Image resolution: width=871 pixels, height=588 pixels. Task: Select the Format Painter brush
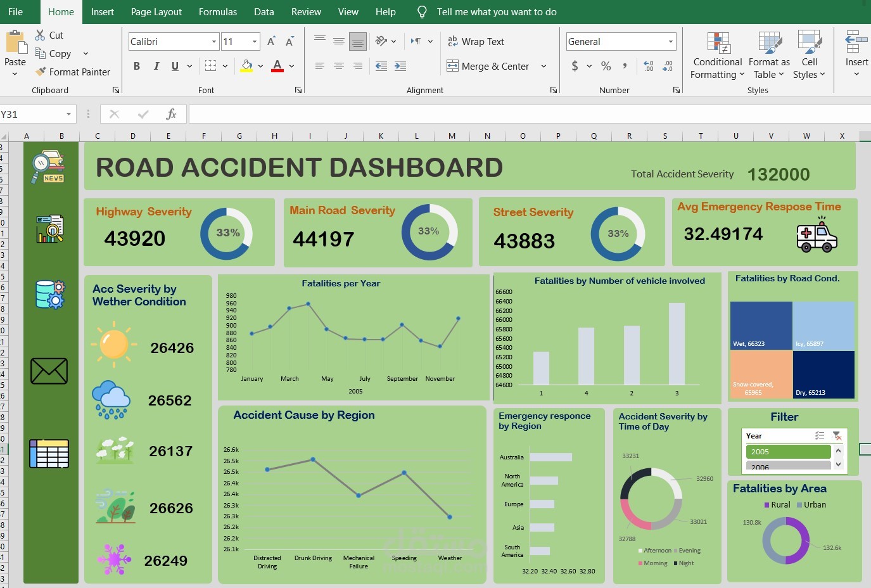41,72
